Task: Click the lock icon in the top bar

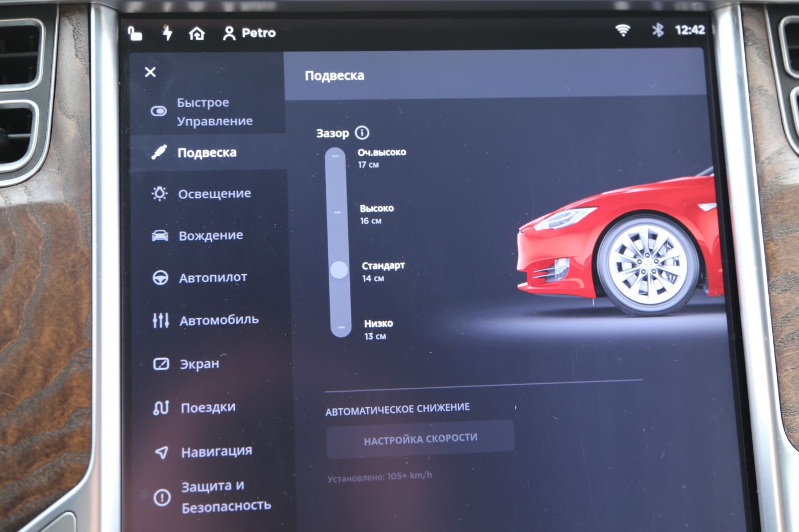Action: point(134,33)
